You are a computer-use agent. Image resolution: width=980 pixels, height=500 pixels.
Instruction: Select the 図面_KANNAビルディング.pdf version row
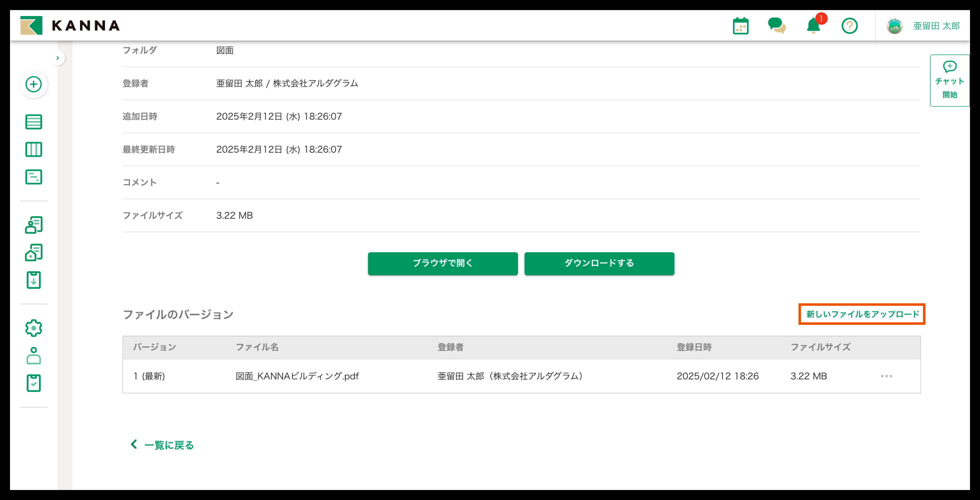297,376
